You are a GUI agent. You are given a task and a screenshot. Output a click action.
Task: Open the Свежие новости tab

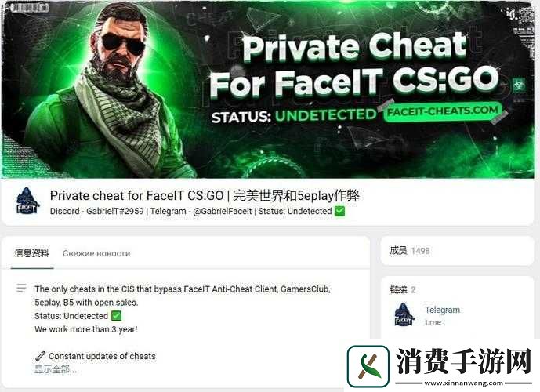tap(96, 253)
